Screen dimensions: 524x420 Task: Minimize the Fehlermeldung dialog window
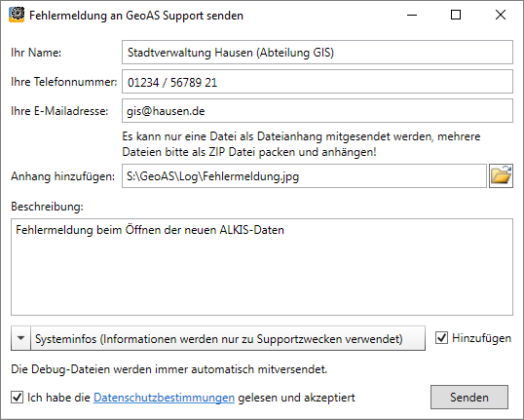coord(412,15)
